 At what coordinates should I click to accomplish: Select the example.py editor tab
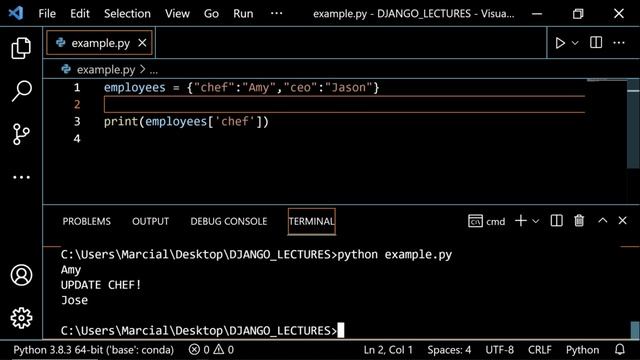(100, 42)
